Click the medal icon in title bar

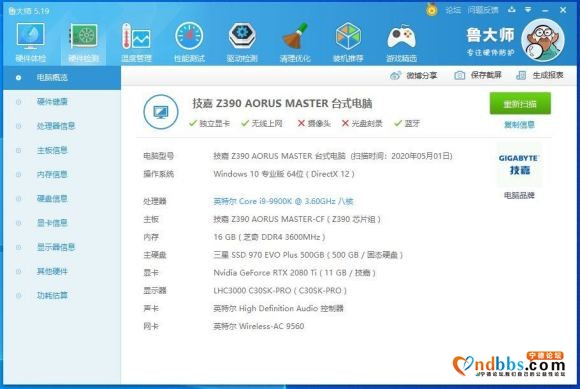click(431, 9)
